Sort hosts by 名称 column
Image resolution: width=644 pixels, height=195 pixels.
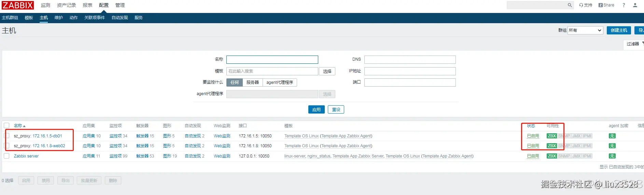19,125
